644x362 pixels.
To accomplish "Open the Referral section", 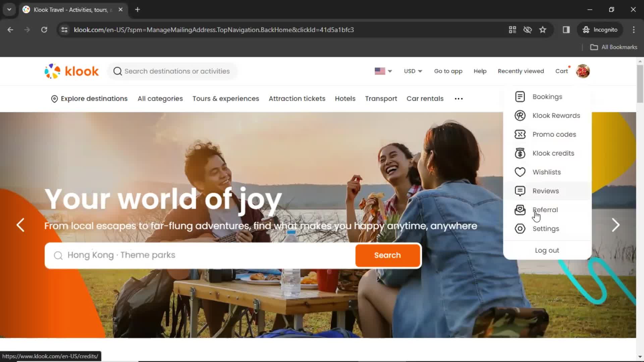I will pyautogui.click(x=546, y=210).
